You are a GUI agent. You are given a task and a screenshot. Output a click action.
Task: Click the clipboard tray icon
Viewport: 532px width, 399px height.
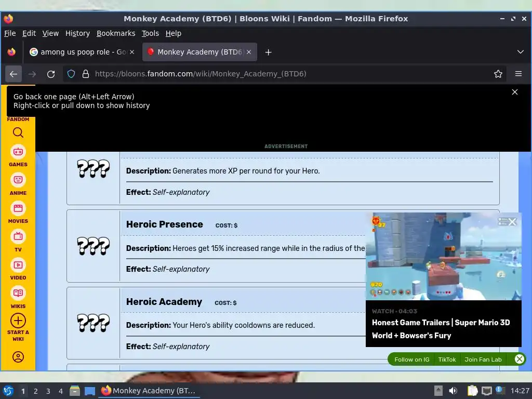pos(472,391)
